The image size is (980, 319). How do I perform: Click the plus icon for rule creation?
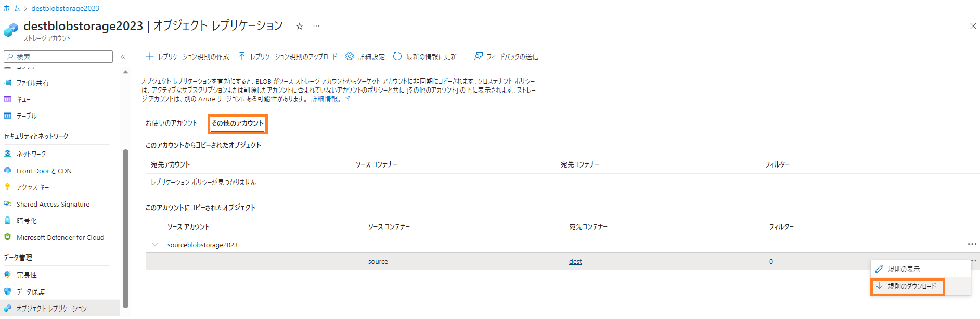pos(150,56)
